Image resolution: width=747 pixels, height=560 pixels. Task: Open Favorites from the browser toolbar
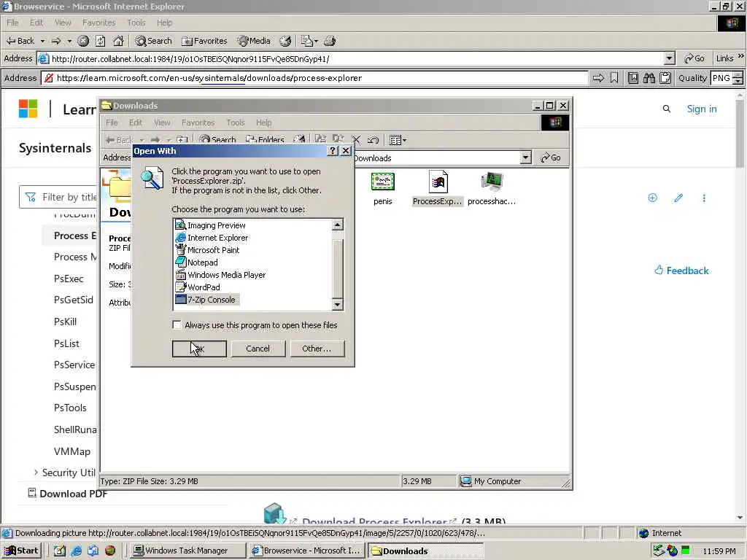tap(204, 41)
